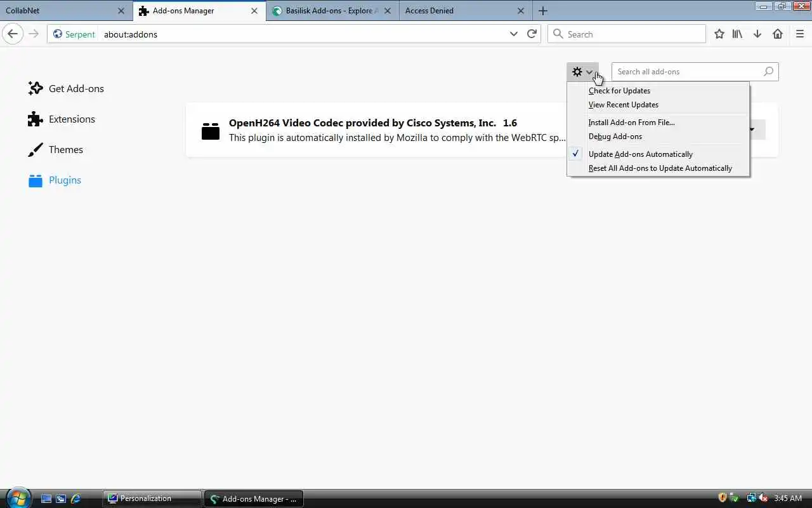Open the hamburger application menu
The height and width of the screenshot is (508, 812).
(800, 34)
